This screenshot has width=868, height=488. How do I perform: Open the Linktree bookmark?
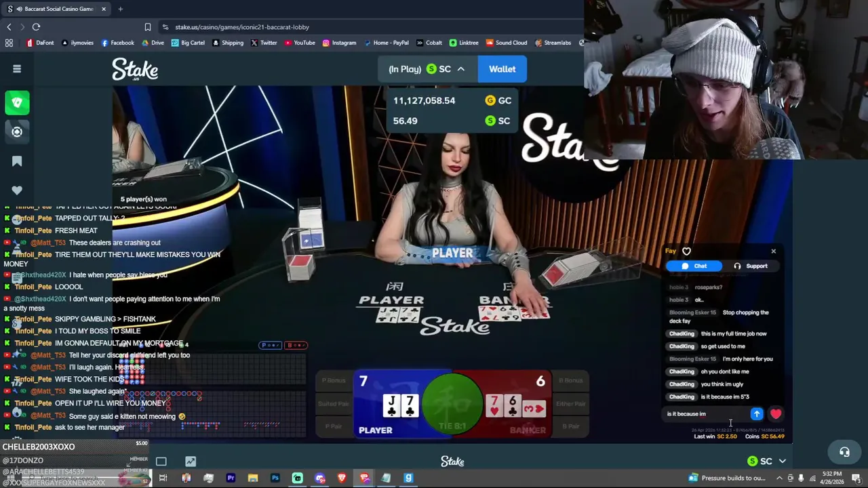464,43
